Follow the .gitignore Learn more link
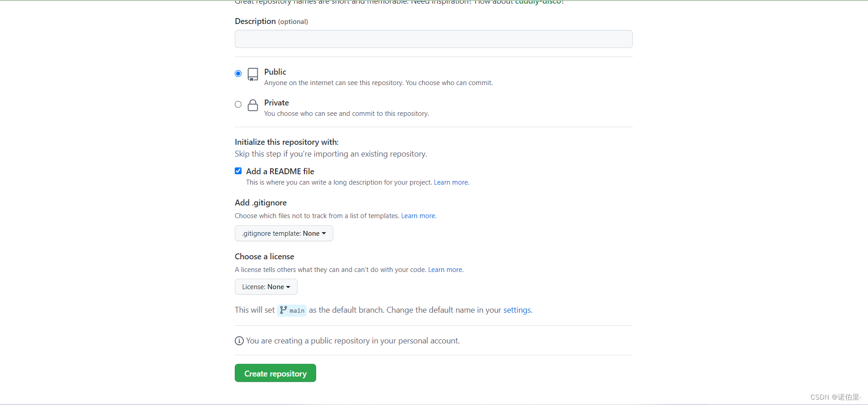 418,216
